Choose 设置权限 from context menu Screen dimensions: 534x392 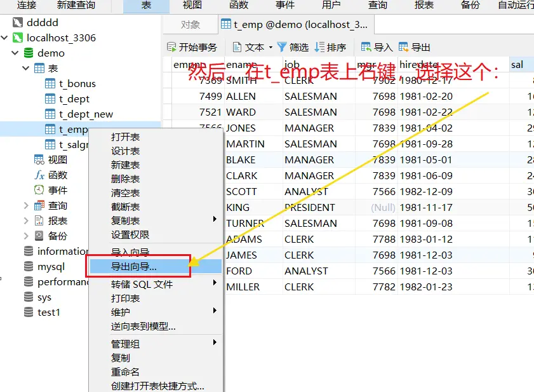click(130, 235)
